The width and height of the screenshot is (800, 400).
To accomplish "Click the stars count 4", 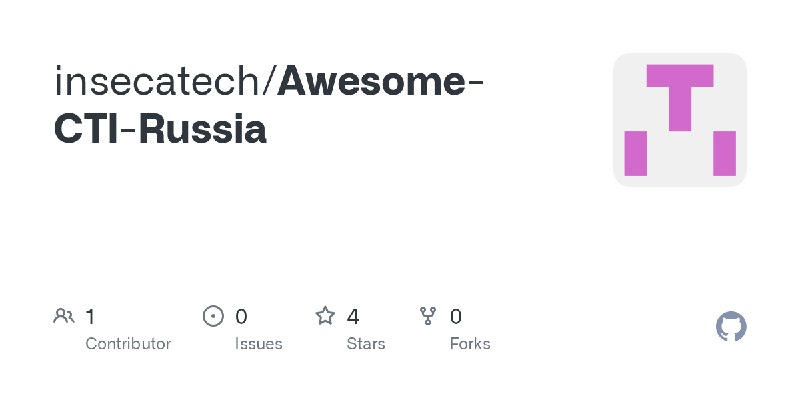I will click(x=353, y=317).
